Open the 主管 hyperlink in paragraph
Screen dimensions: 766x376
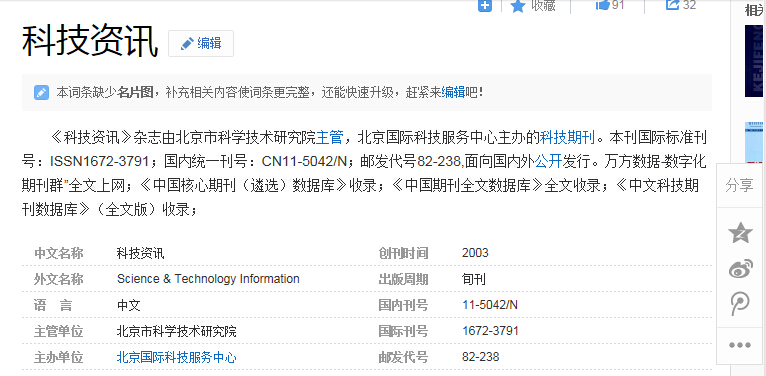pos(330,137)
